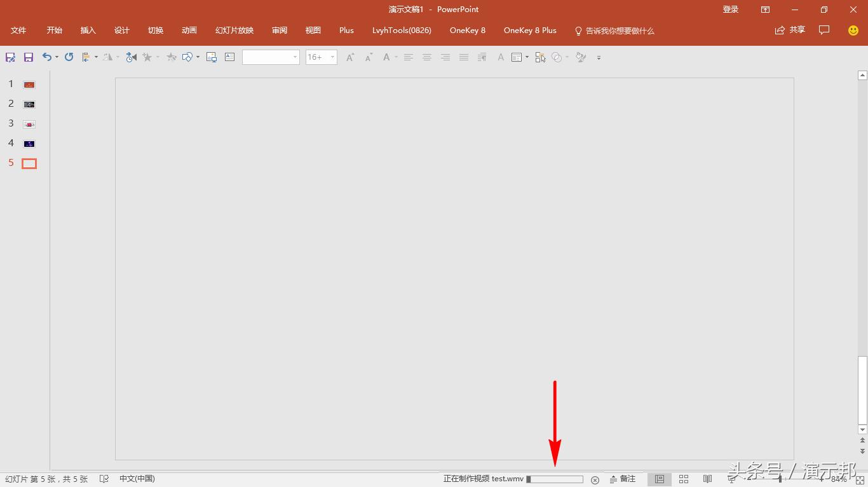Switch to the 设计 ribbon tab
868x487 pixels.
121,31
